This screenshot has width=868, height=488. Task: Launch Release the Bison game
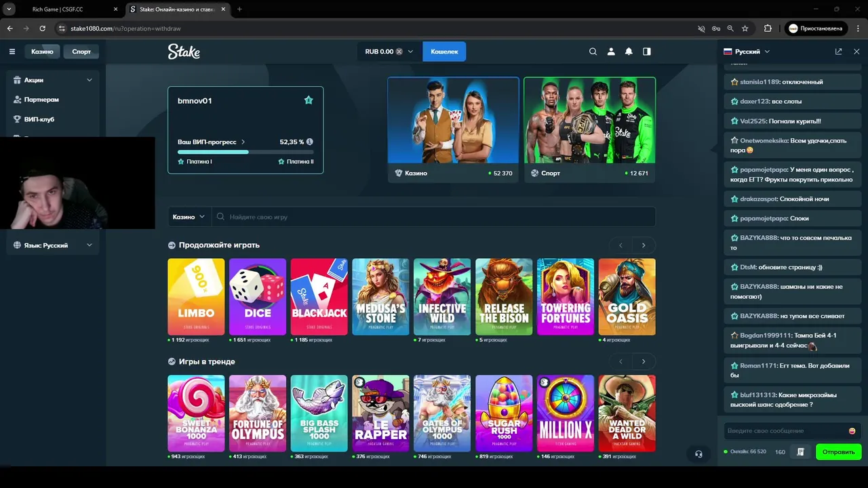click(x=504, y=297)
